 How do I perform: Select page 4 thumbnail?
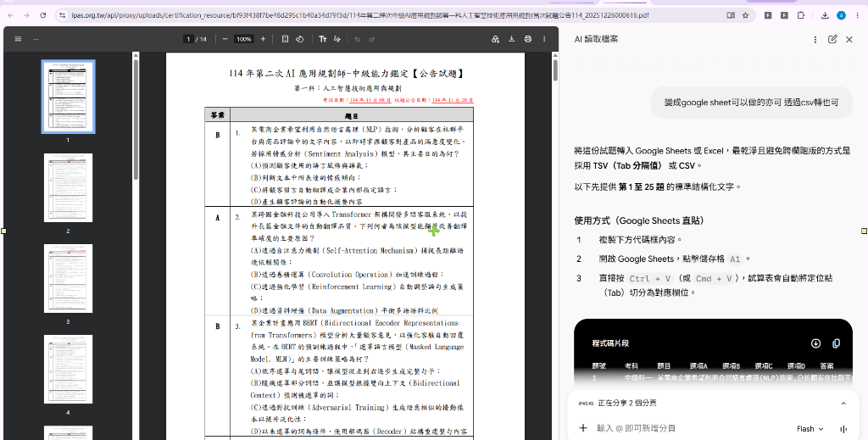click(x=68, y=369)
